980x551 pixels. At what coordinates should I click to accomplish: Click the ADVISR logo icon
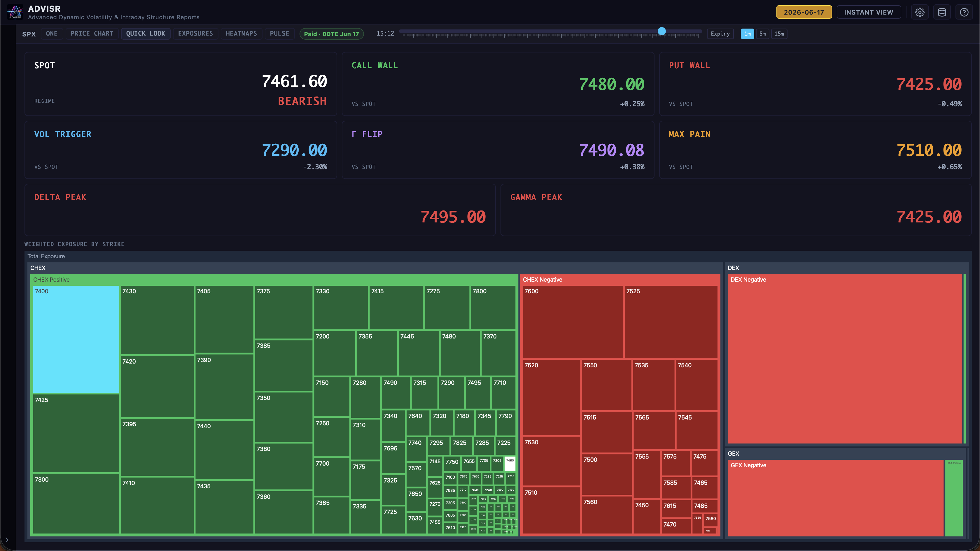(x=15, y=12)
